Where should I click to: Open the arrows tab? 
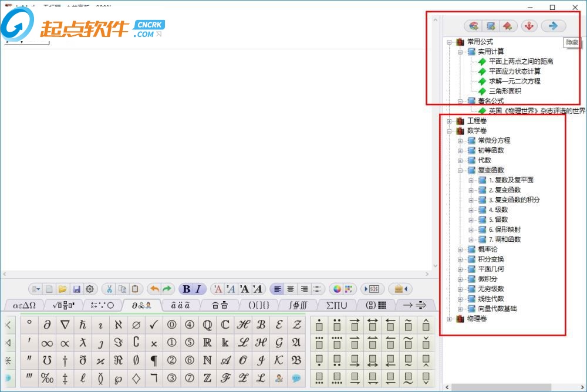pos(415,306)
